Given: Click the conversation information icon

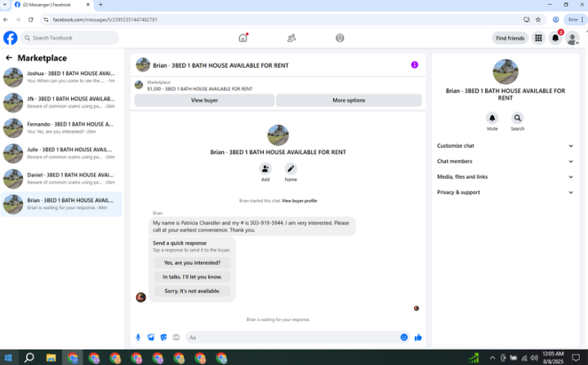Looking at the screenshot, I should point(414,65).
